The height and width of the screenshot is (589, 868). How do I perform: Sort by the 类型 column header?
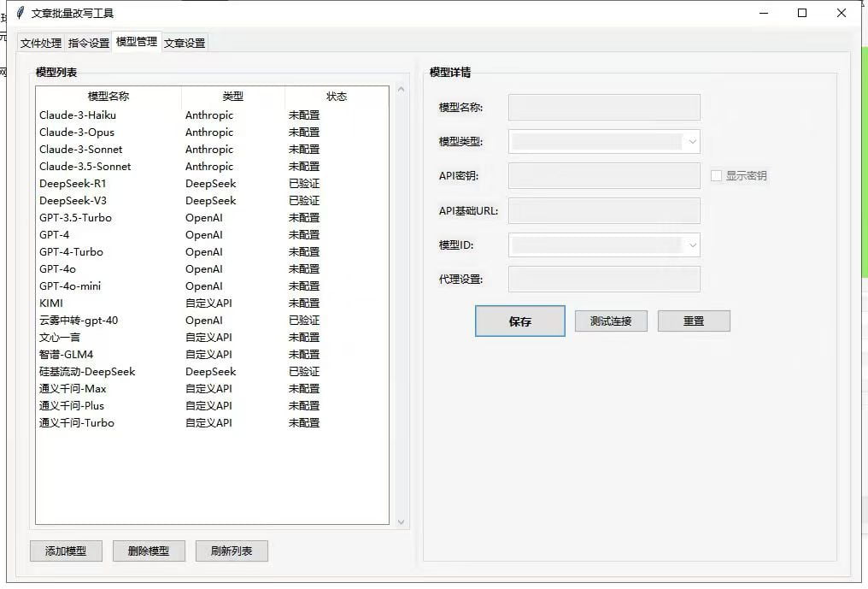click(233, 97)
